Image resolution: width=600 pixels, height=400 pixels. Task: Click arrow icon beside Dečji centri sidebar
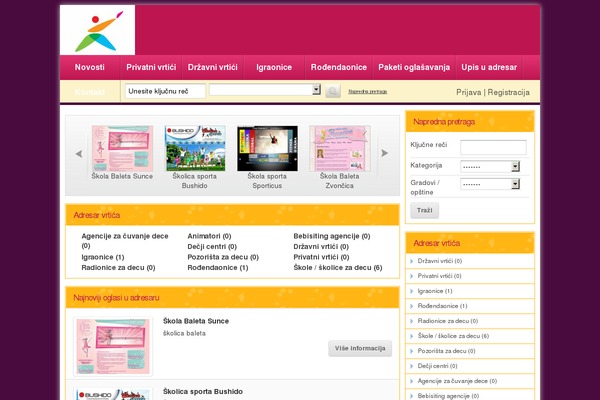click(x=412, y=366)
